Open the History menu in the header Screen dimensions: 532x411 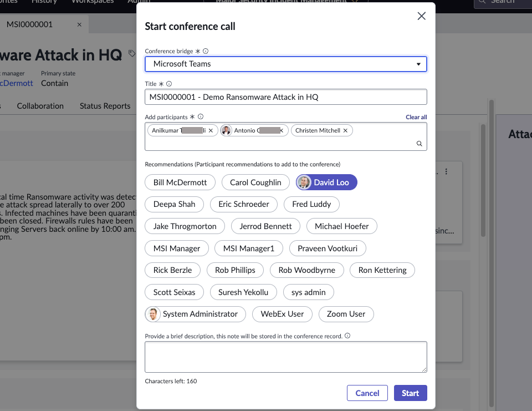click(44, 2)
